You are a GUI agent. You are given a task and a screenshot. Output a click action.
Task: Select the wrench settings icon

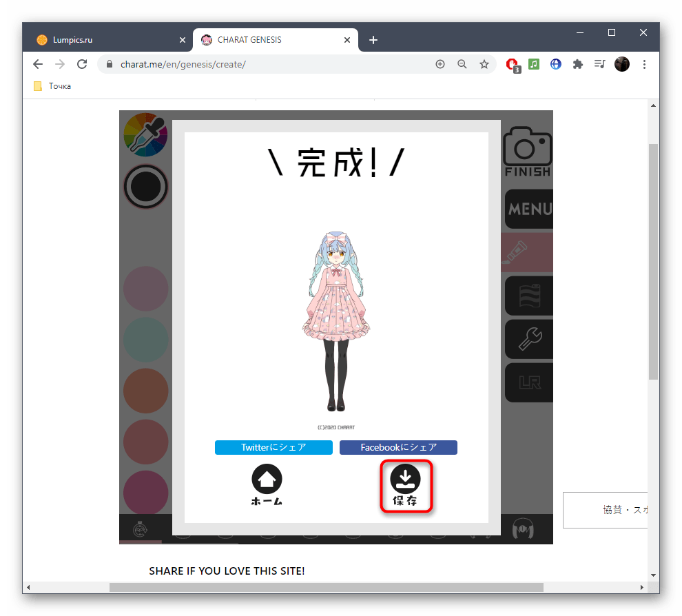(x=528, y=339)
